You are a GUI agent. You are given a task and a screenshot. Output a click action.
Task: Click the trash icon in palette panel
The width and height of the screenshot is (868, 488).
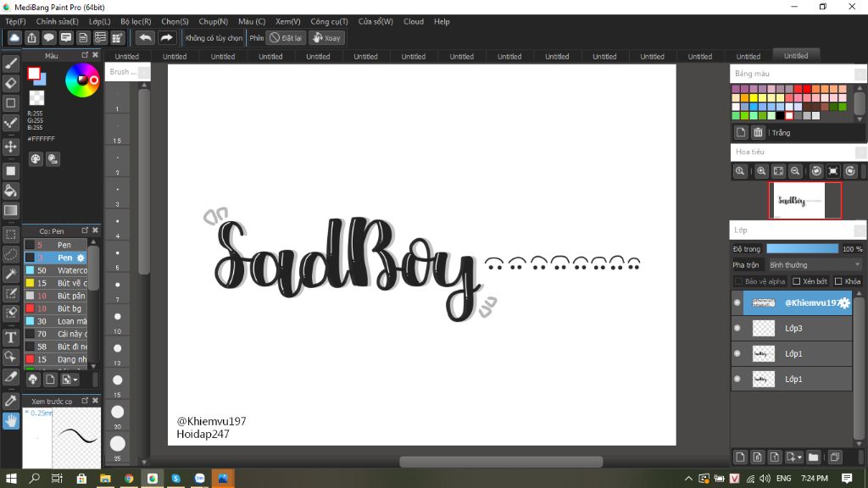[758, 132]
